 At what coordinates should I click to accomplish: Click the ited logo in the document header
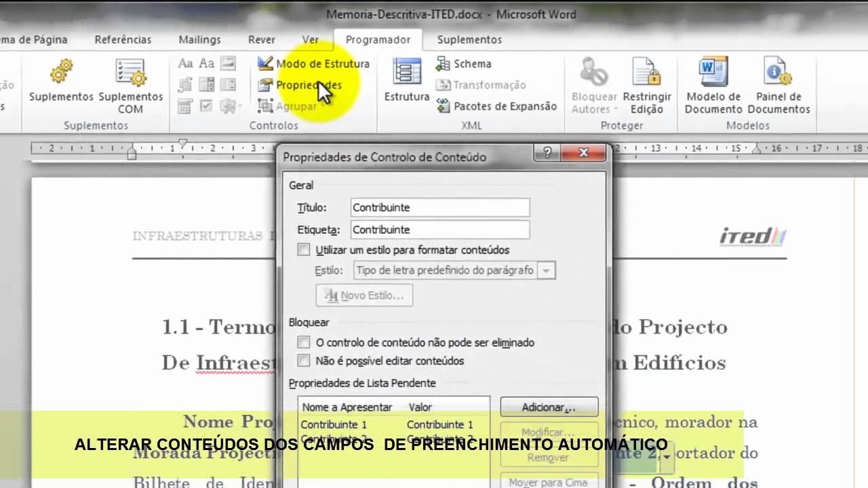pos(753,237)
